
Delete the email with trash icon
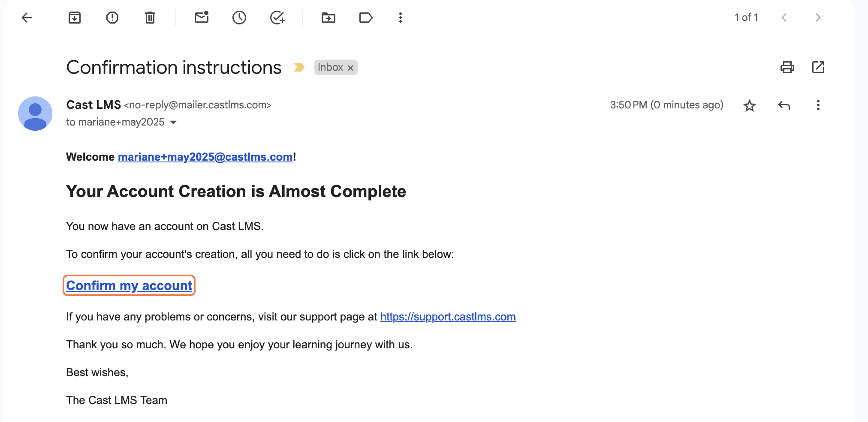pyautogui.click(x=150, y=18)
